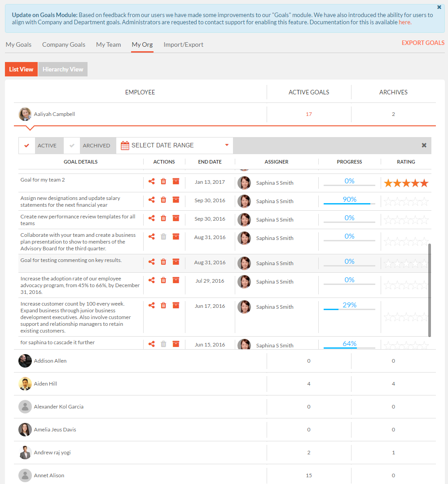
Task: Go to the Import/Export tab
Action: [184, 44]
